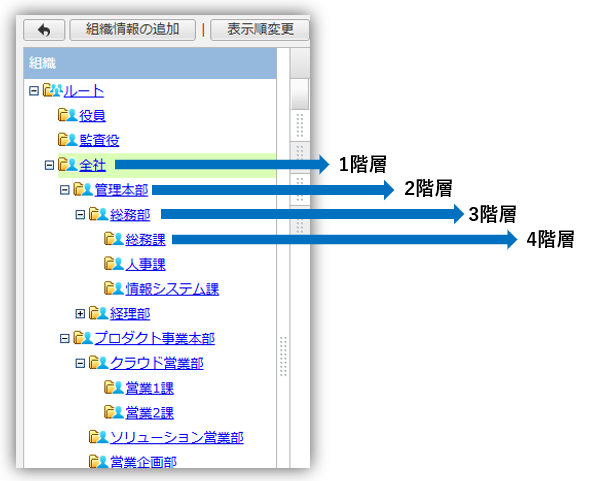Open the 情報システム課 link
590x481 pixels.
[172, 289]
